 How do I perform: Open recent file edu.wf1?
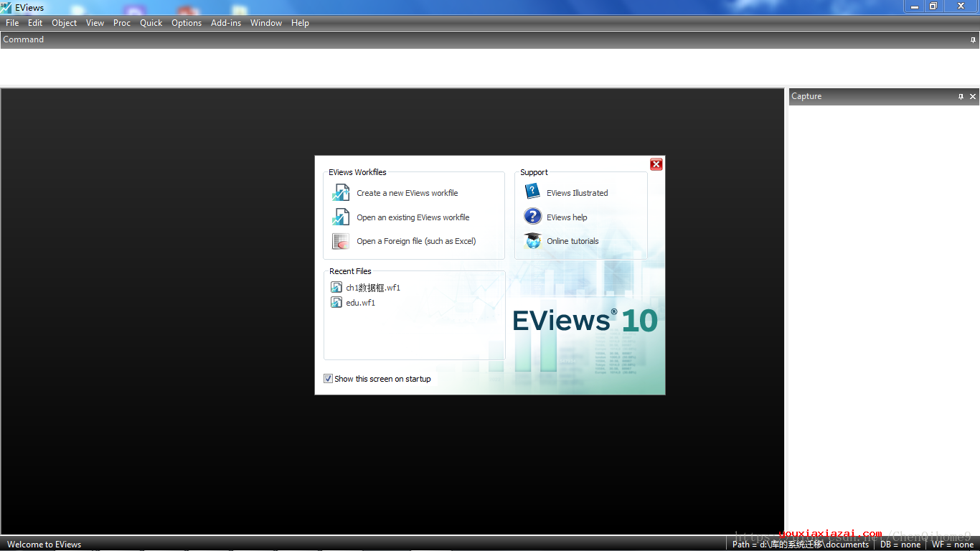click(360, 303)
